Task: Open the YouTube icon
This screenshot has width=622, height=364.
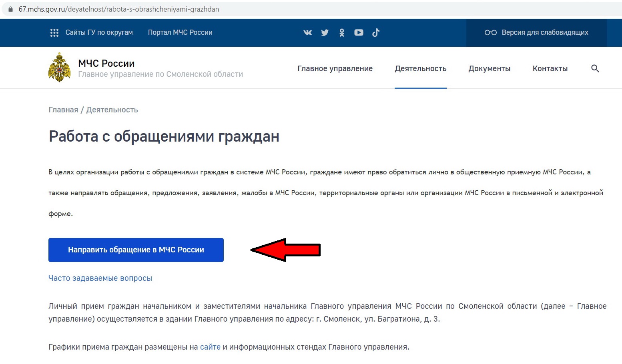Action: pyautogui.click(x=359, y=32)
